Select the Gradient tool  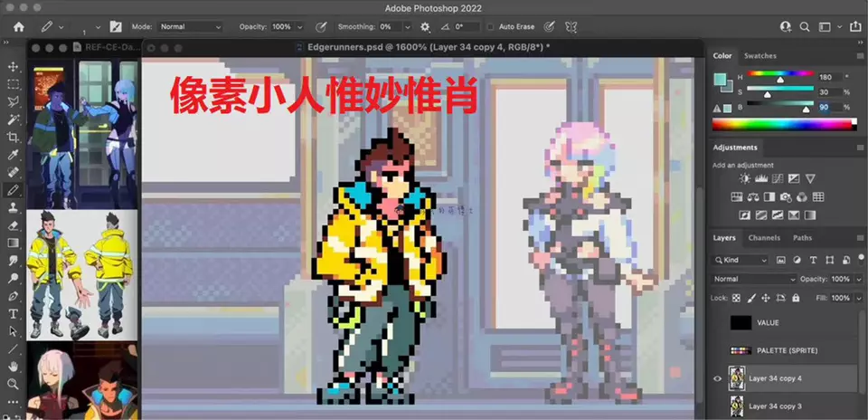pyautogui.click(x=13, y=243)
